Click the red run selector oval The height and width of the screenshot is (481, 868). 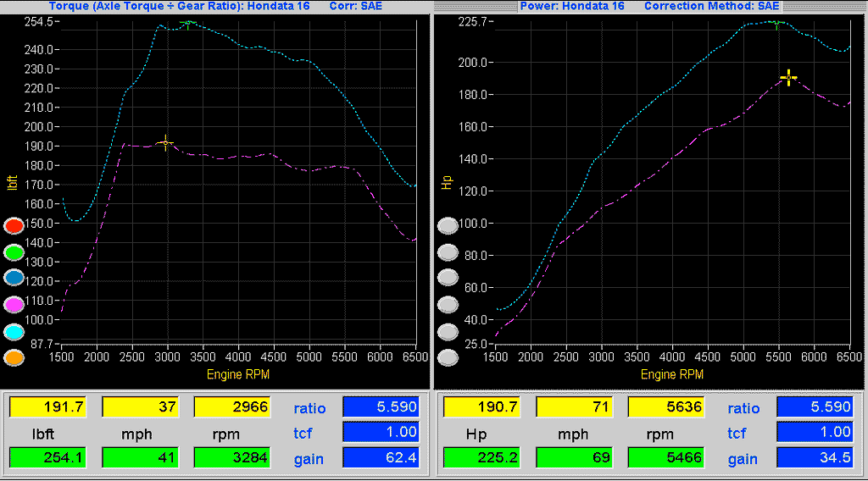click(14, 226)
